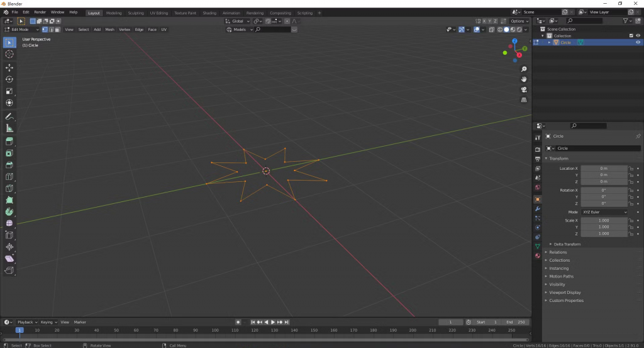
Task: Activate the Scale tool
Action: pos(9,91)
